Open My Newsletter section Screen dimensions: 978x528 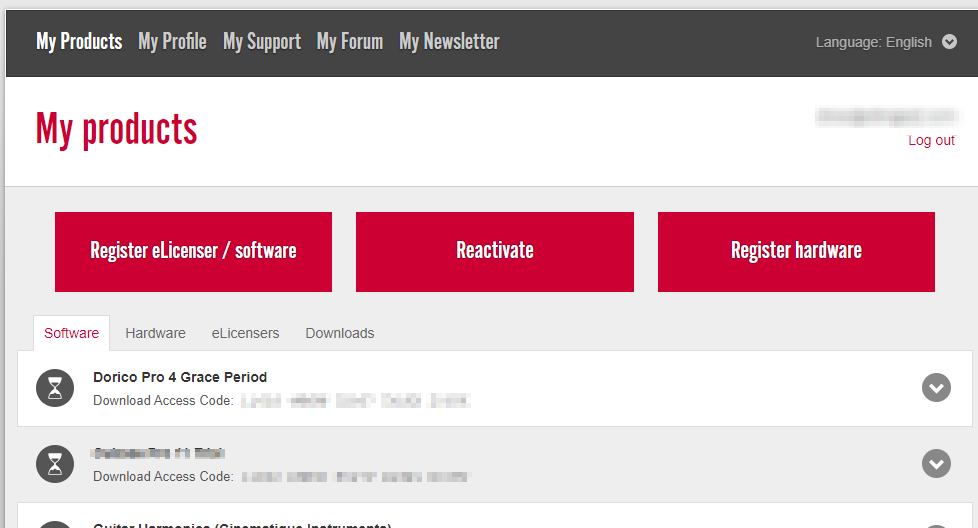coord(449,42)
